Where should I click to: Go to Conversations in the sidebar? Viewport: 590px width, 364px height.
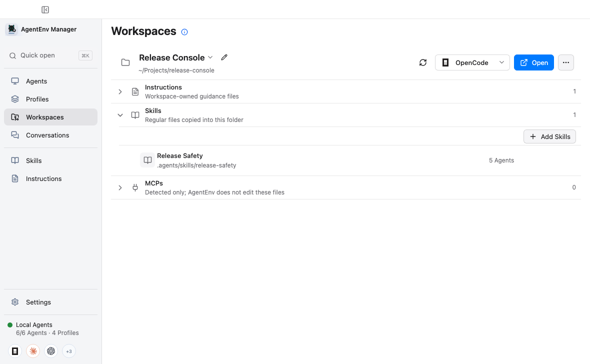point(50,135)
